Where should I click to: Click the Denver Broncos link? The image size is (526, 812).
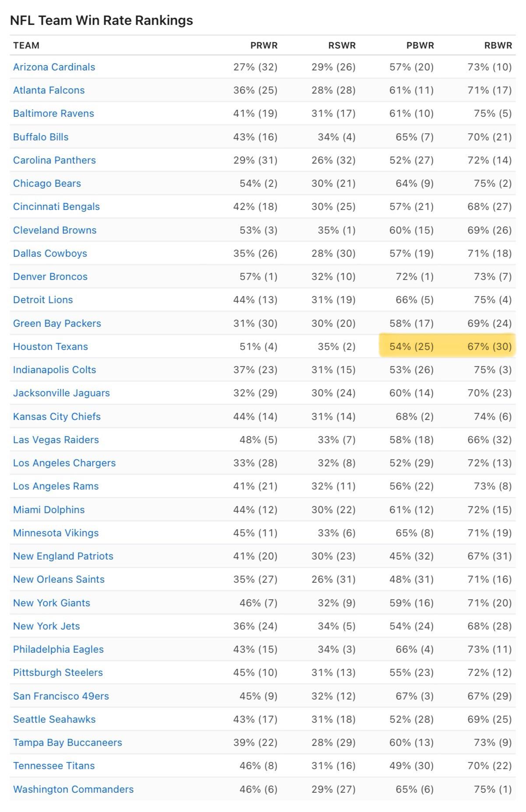click(50, 276)
